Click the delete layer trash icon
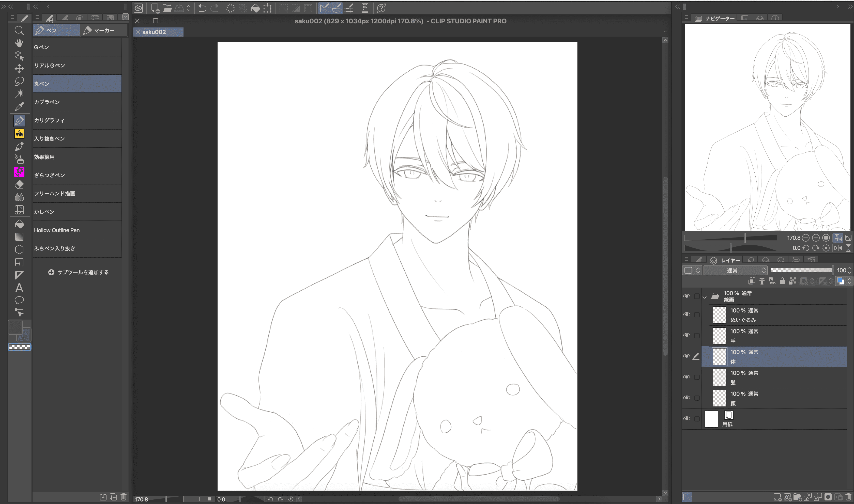Viewport: 854px width, 504px height. point(849,497)
